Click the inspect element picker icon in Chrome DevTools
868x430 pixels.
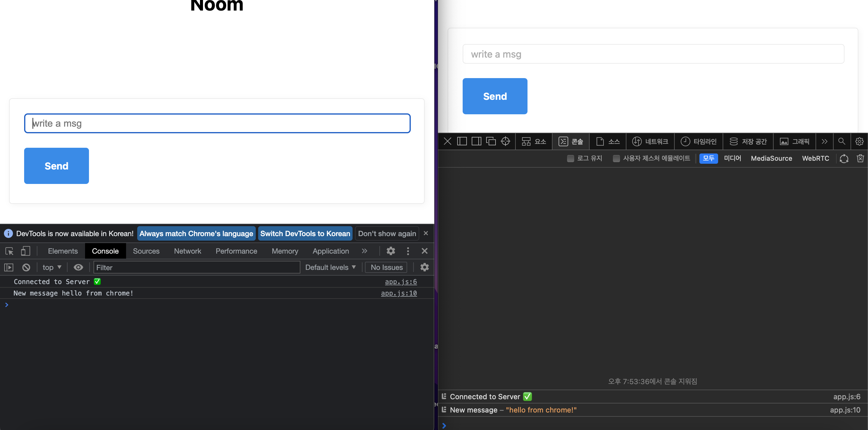pyautogui.click(x=9, y=251)
